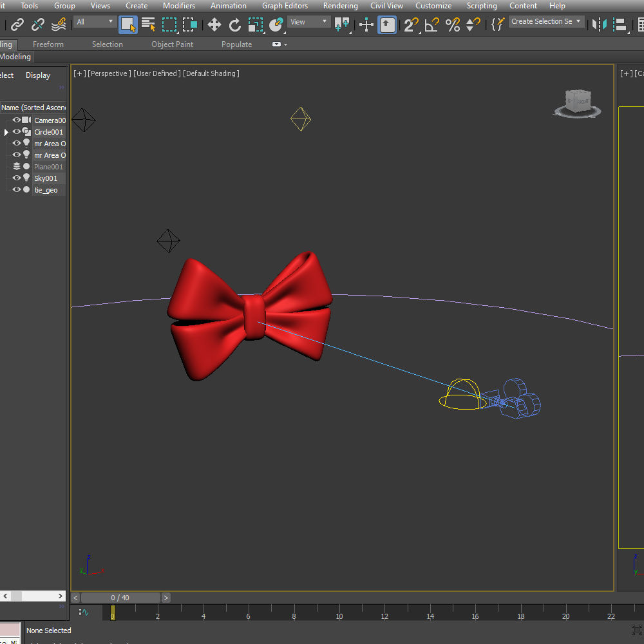Open the Modifiers menu
Screen dimensions: 644x644
(179, 6)
